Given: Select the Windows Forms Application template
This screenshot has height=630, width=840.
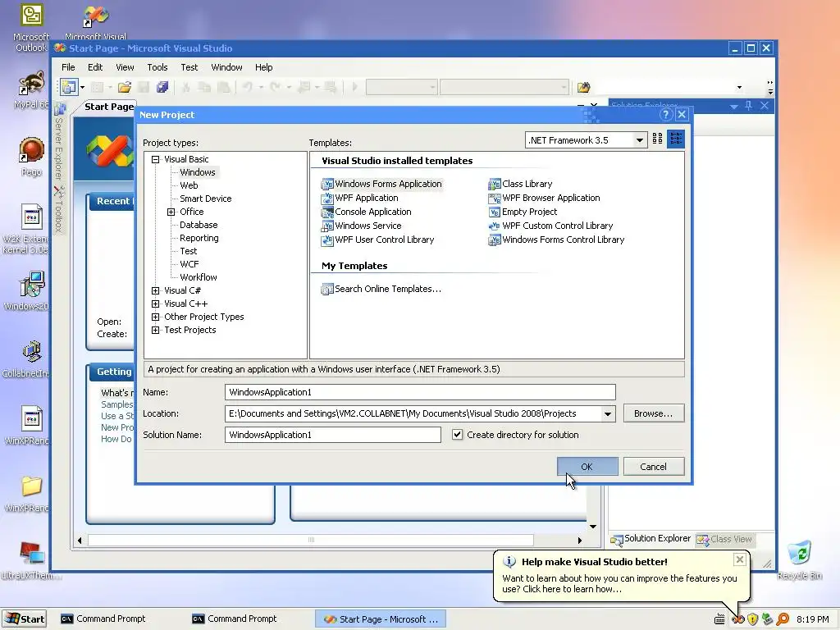Looking at the screenshot, I should point(381,184).
